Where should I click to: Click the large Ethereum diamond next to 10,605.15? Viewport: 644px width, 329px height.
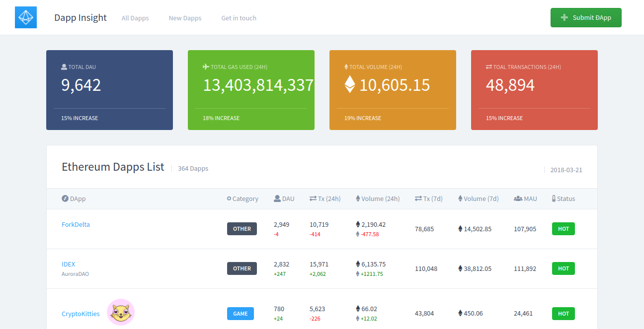point(350,84)
